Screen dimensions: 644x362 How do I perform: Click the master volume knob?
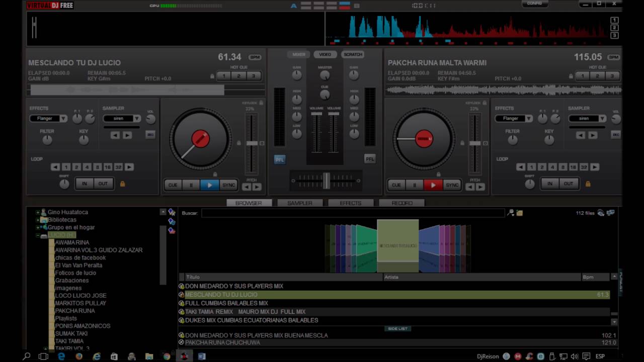325,76
